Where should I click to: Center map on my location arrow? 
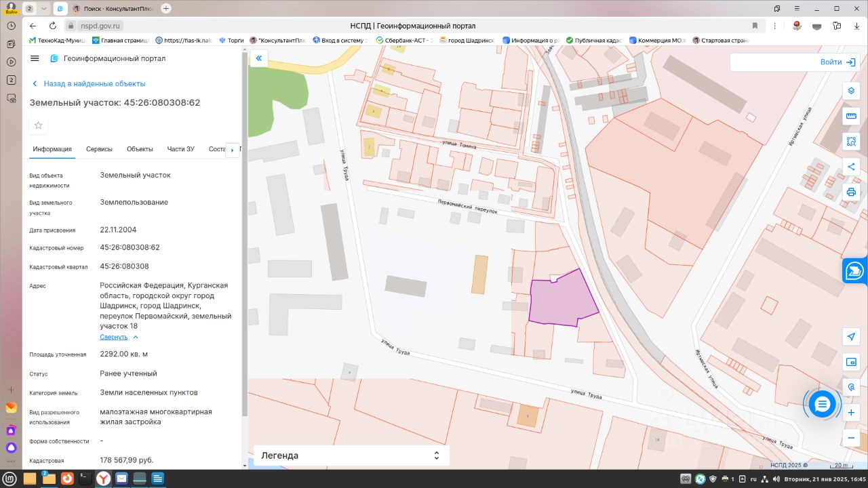point(851,337)
